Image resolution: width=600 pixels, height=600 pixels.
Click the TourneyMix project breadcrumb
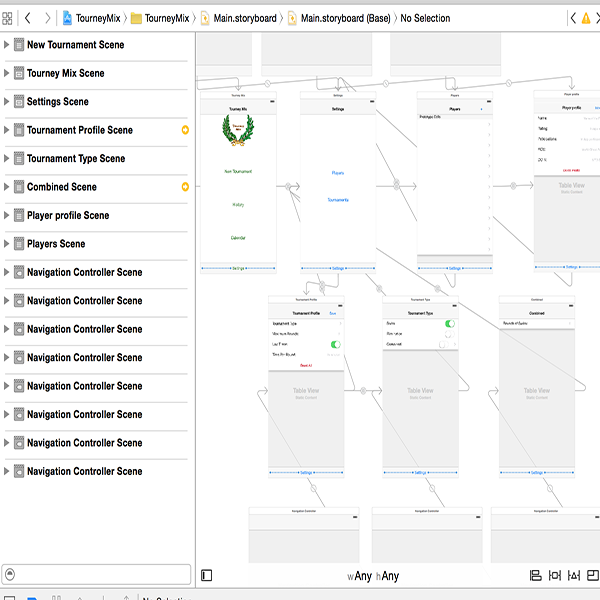(x=92, y=18)
